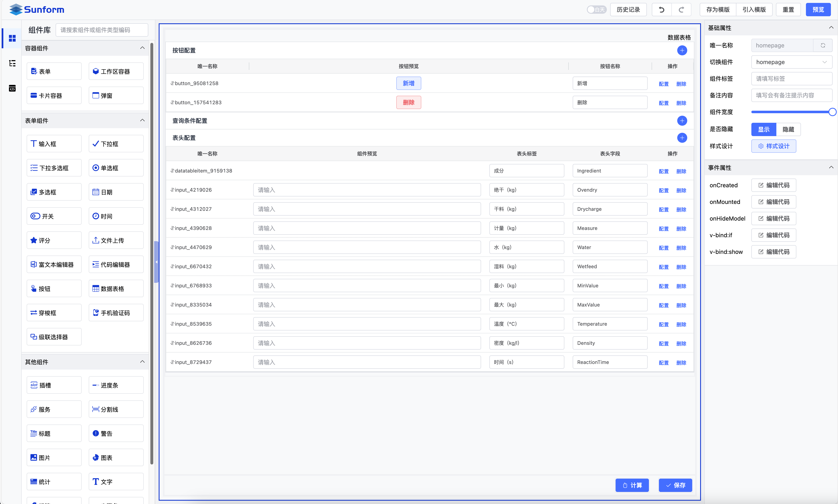Image resolution: width=838 pixels, height=504 pixels.
Task: Collapse the 基础属性 panel
Action: click(831, 27)
